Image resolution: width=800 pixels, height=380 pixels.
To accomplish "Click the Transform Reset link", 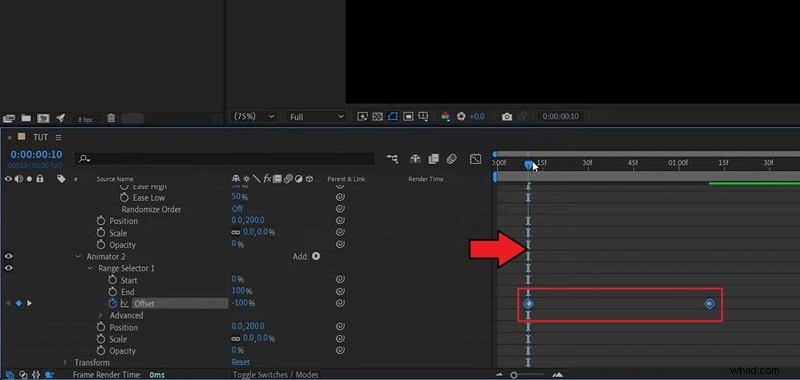I will (241, 362).
